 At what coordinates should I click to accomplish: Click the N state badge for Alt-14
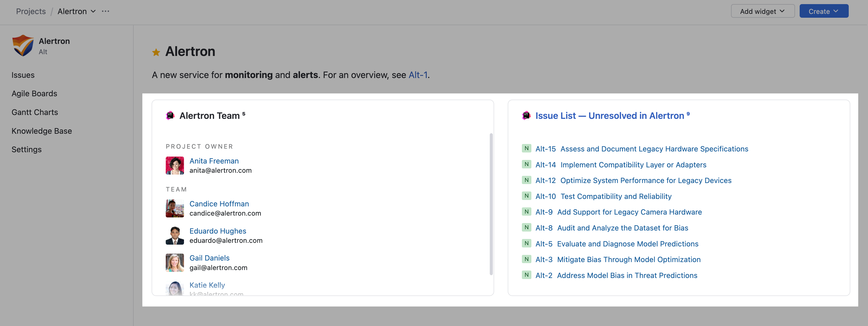tap(526, 164)
